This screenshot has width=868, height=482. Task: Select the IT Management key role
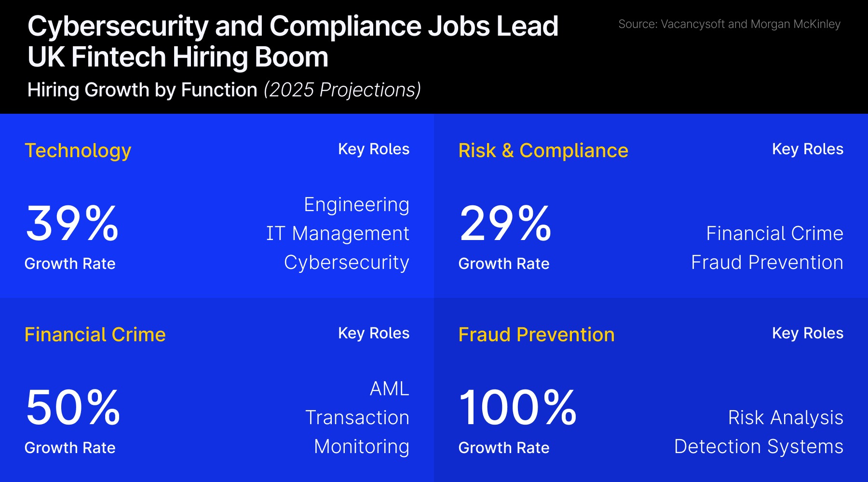click(x=338, y=234)
